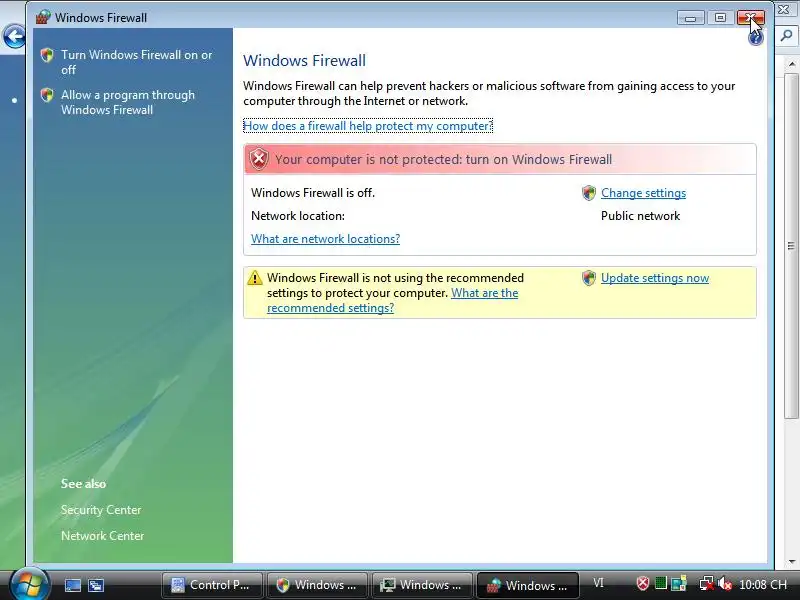Click the green tray icon
Viewport: 800px width, 600px height.
click(661, 583)
